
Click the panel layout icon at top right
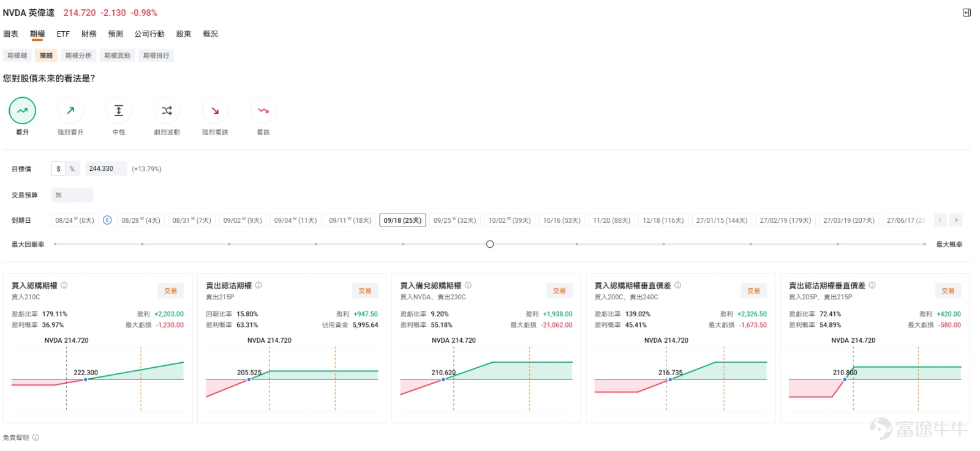(x=967, y=12)
